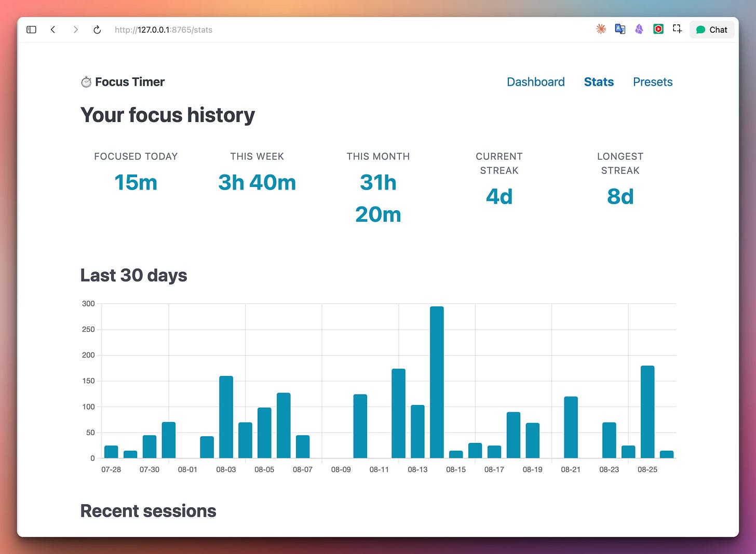
Task: Select the Stats nav tab
Action: click(x=599, y=82)
